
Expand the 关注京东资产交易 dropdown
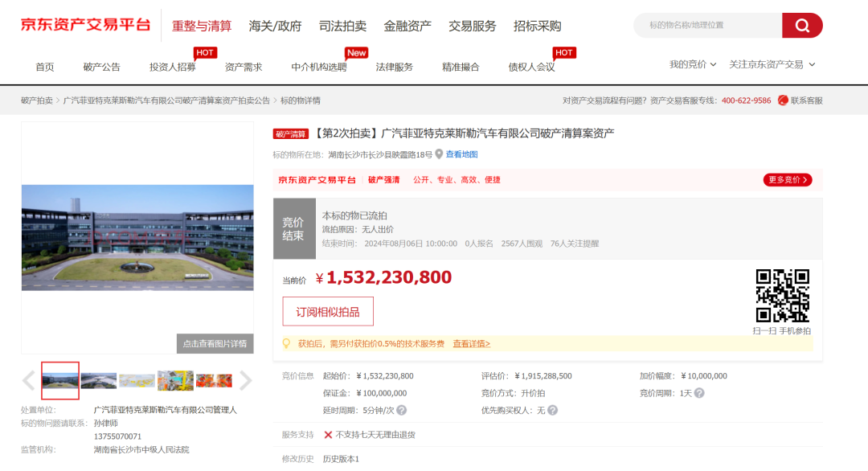point(772,64)
